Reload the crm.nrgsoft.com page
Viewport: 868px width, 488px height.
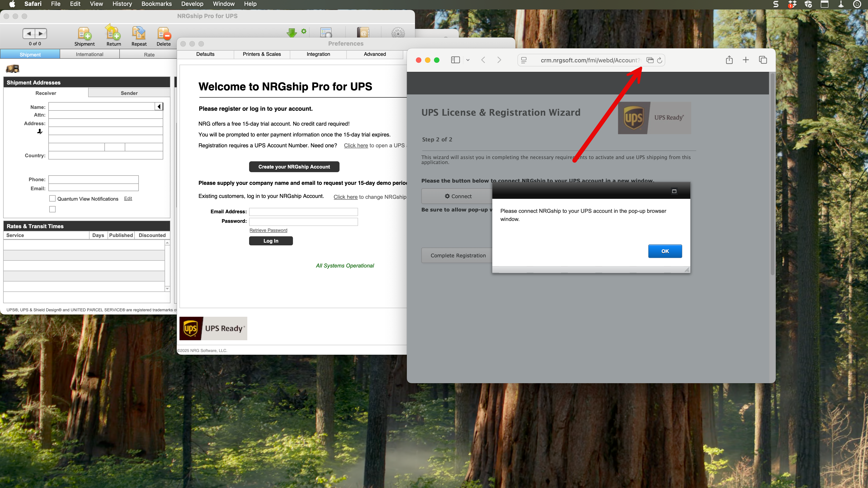click(x=659, y=60)
